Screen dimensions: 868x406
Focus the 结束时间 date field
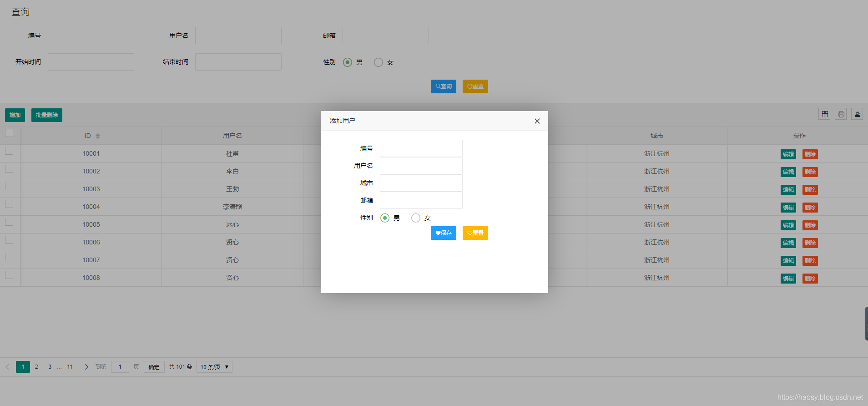point(238,62)
